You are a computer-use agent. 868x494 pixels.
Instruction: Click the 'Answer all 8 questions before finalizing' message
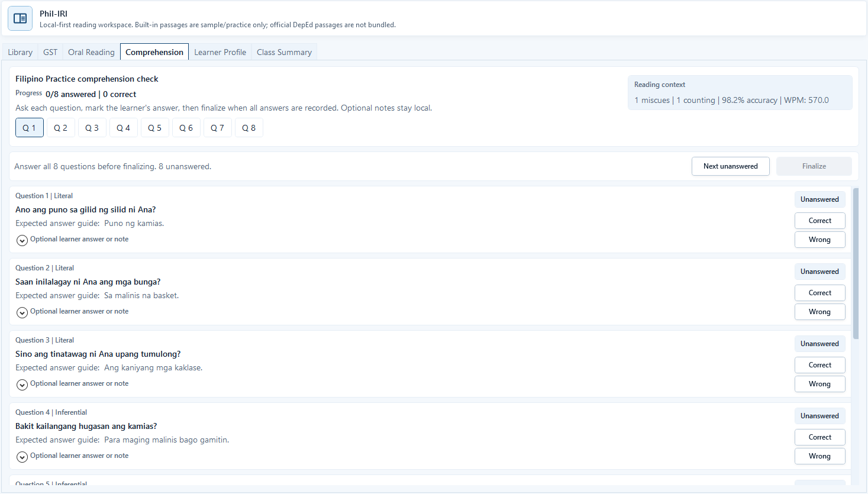click(113, 166)
